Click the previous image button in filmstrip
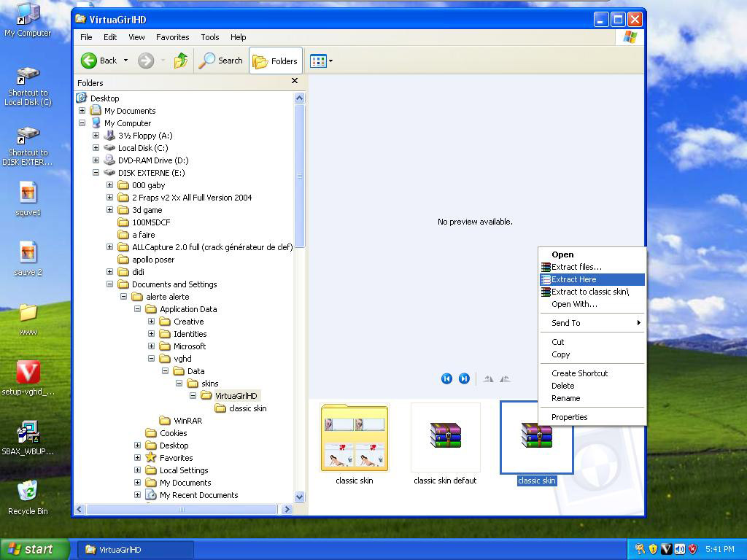This screenshot has height=560, width=747. point(446,378)
